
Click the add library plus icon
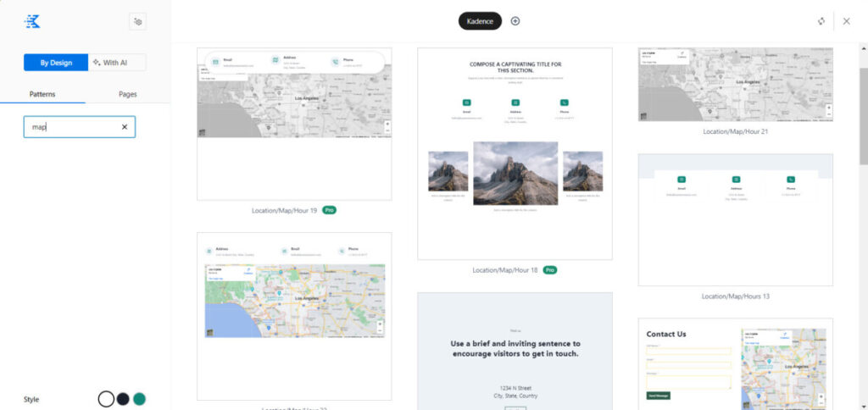click(515, 21)
